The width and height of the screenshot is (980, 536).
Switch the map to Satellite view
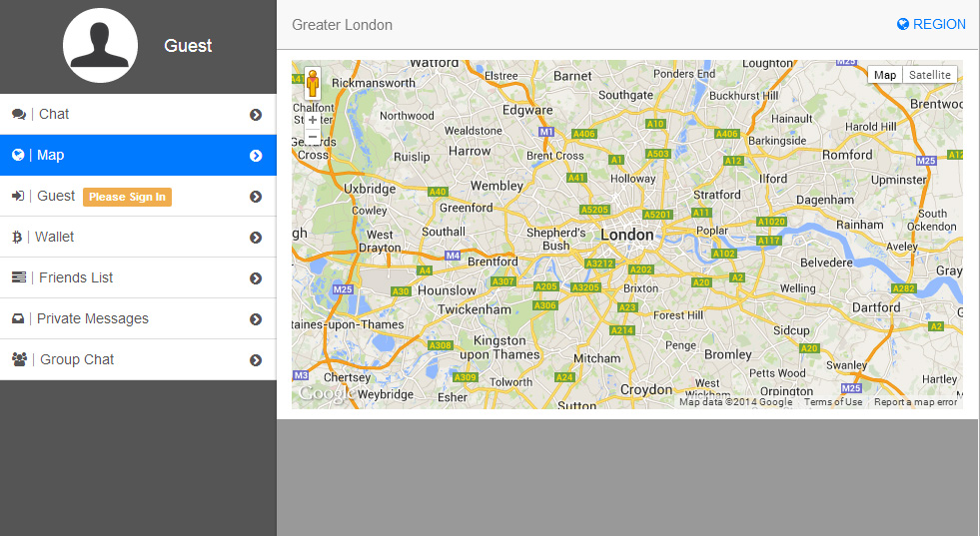pyautogui.click(x=929, y=75)
